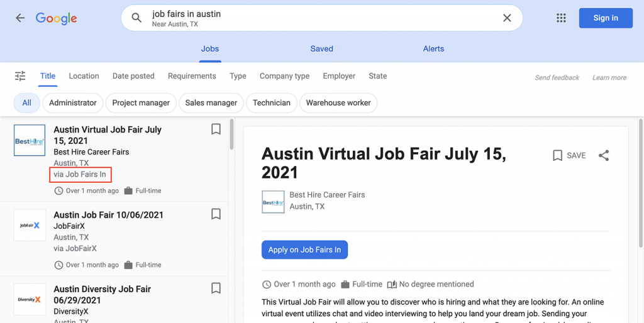Open the Google logo homepage

point(56,18)
